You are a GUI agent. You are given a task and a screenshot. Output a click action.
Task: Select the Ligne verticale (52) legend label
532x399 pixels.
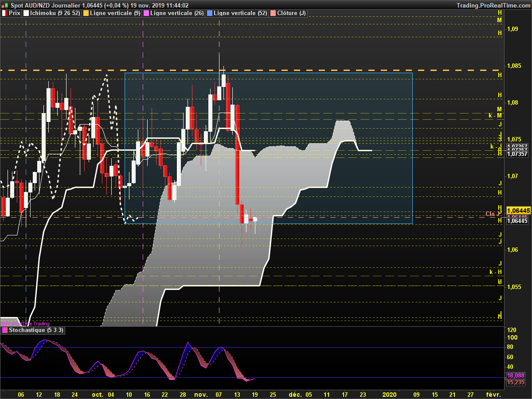click(240, 13)
